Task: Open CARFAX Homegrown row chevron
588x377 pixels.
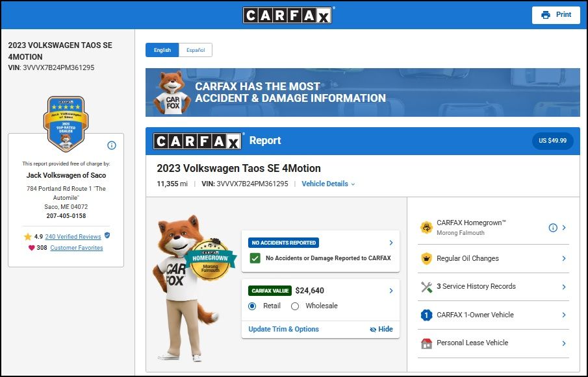Action: [564, 228]
